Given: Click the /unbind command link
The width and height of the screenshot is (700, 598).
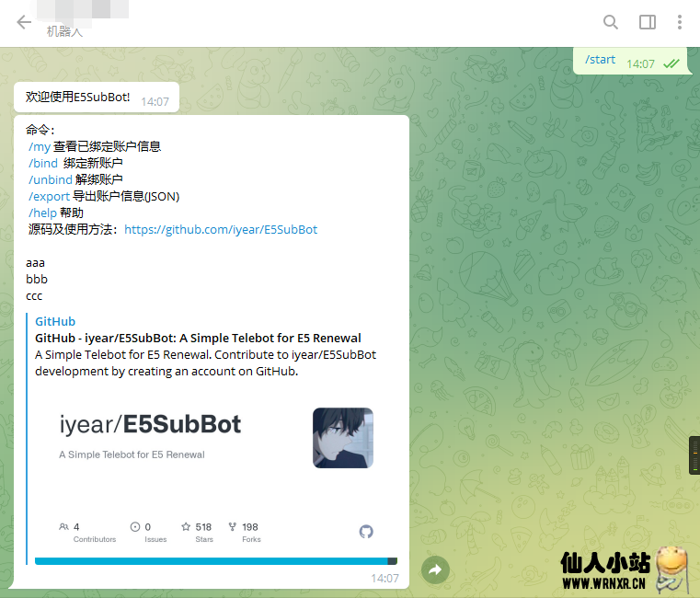Looking at the screenshot, I should click(x=50, y=179).
